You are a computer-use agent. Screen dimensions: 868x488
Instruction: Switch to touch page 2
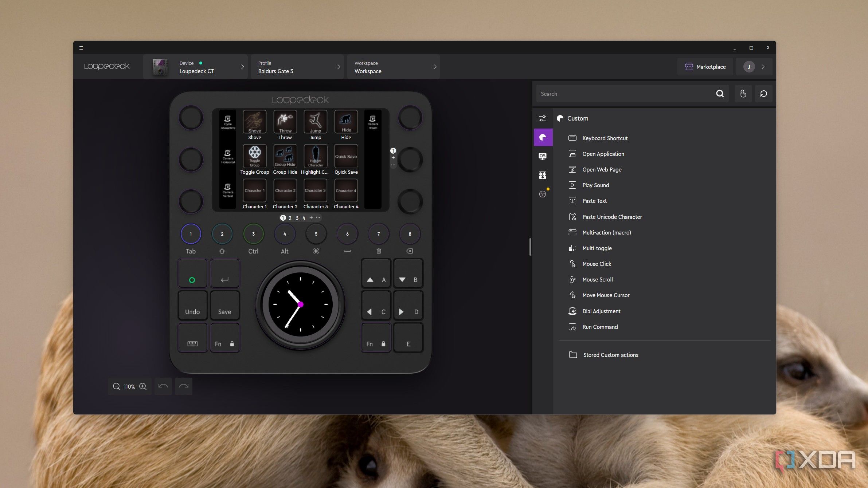click(x=290, y=218)
